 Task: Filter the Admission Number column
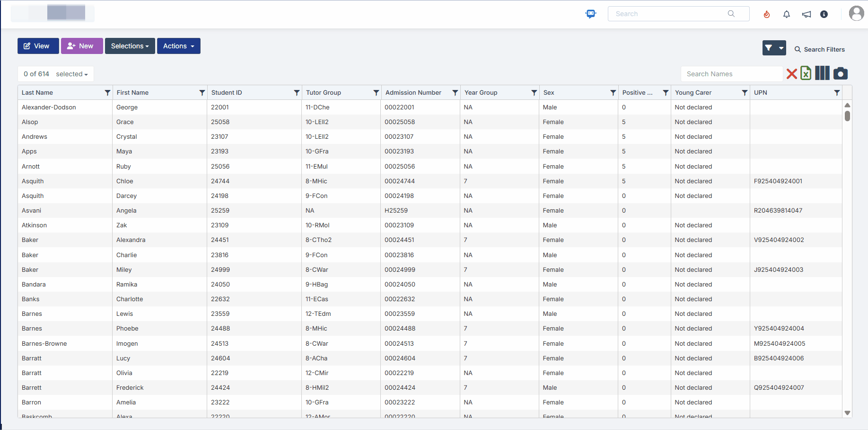pyautogui.click(x=455, y=93)
